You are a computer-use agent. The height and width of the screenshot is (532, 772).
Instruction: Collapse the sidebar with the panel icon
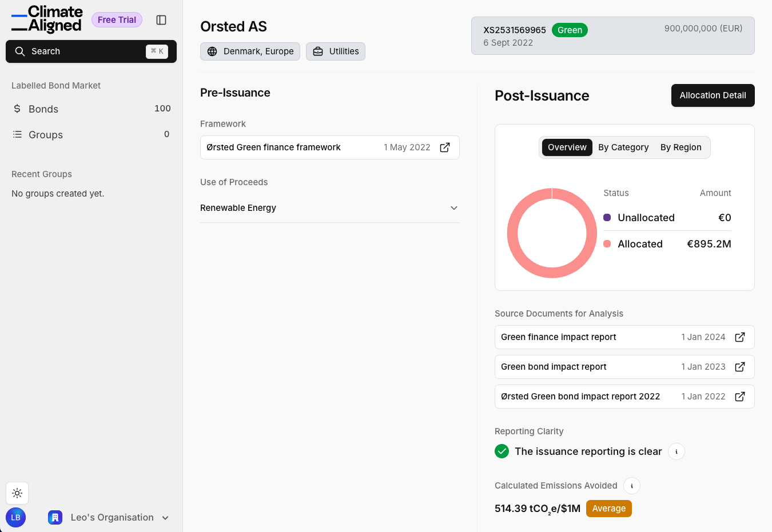coord(161,20)
